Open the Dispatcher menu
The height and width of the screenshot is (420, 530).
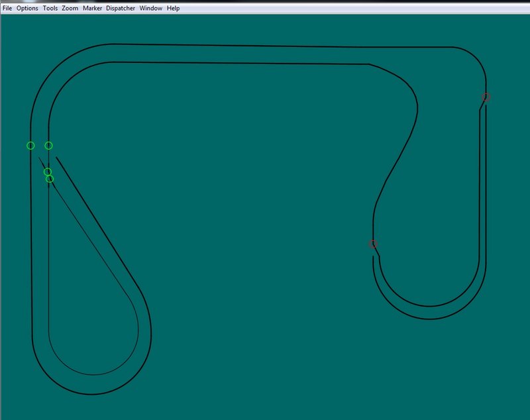[121, 8]
